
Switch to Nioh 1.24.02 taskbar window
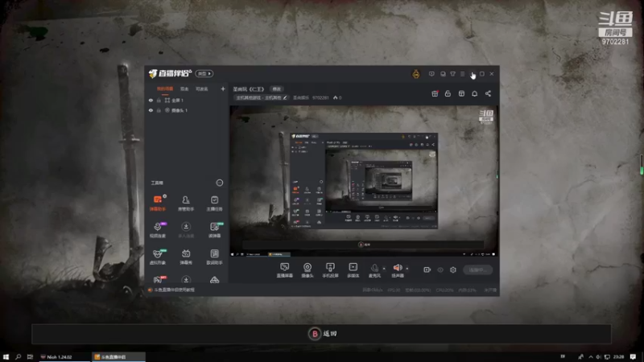(64, 356)
